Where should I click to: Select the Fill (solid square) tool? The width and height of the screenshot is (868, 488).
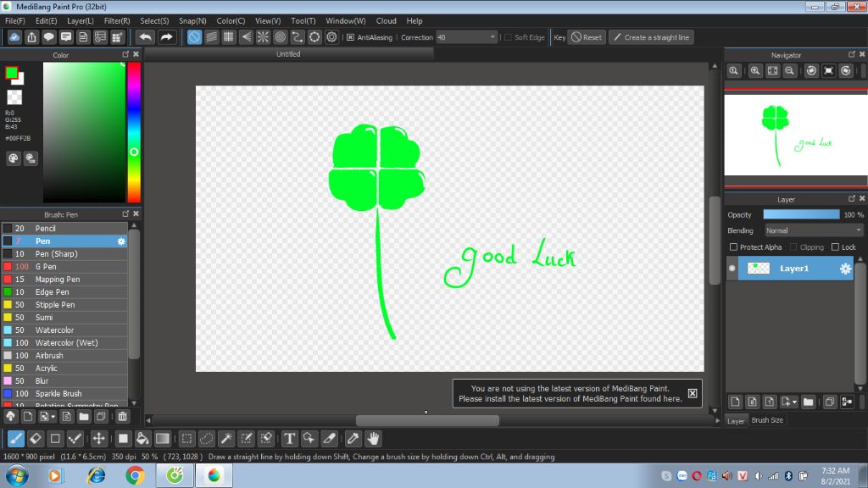[x=123, y=439]
